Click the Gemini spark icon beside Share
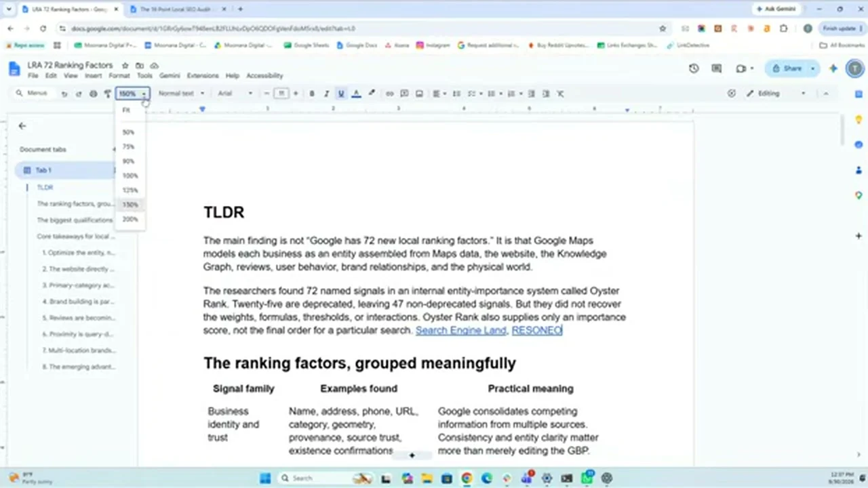The image size is (868, 488). [833, 68]
